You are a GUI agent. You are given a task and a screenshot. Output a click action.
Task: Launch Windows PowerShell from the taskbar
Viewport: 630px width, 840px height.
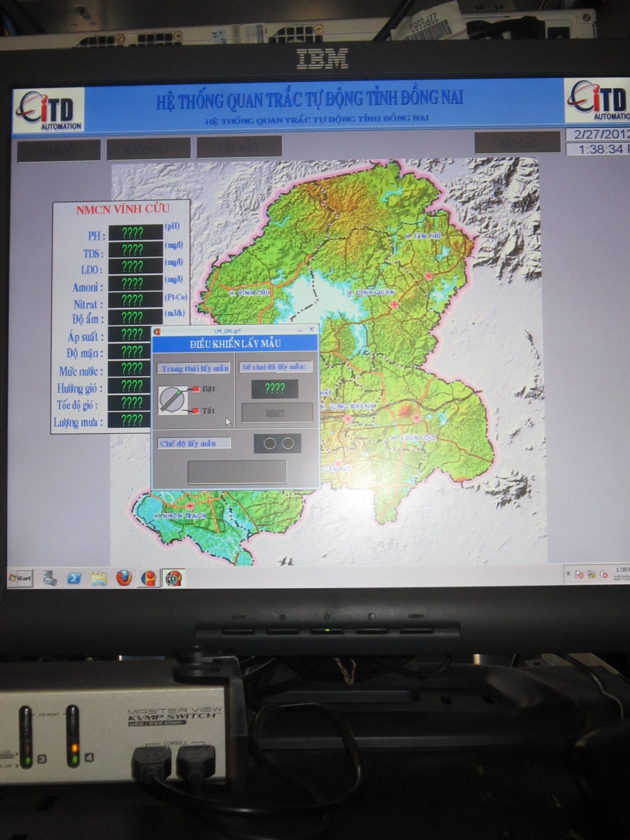[x=74, y=578]
